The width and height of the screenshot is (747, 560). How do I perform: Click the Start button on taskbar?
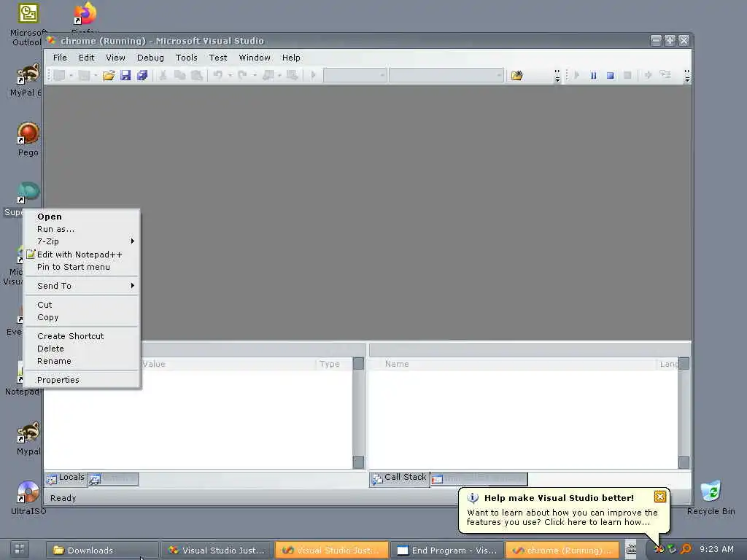[19, 549]
